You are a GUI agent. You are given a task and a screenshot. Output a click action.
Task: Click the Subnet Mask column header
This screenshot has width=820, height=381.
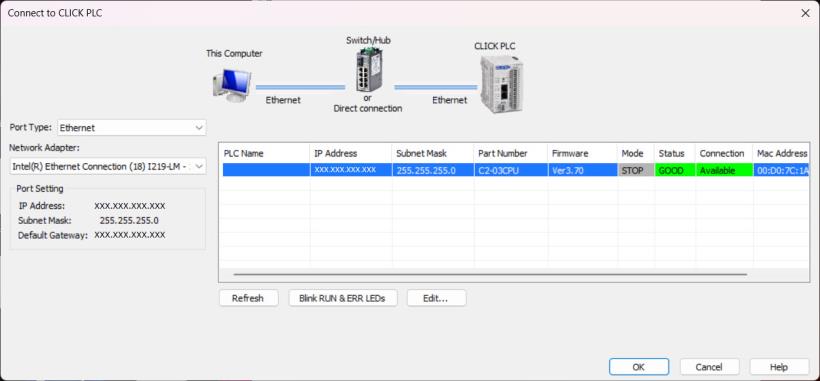[x=432, y=154]
